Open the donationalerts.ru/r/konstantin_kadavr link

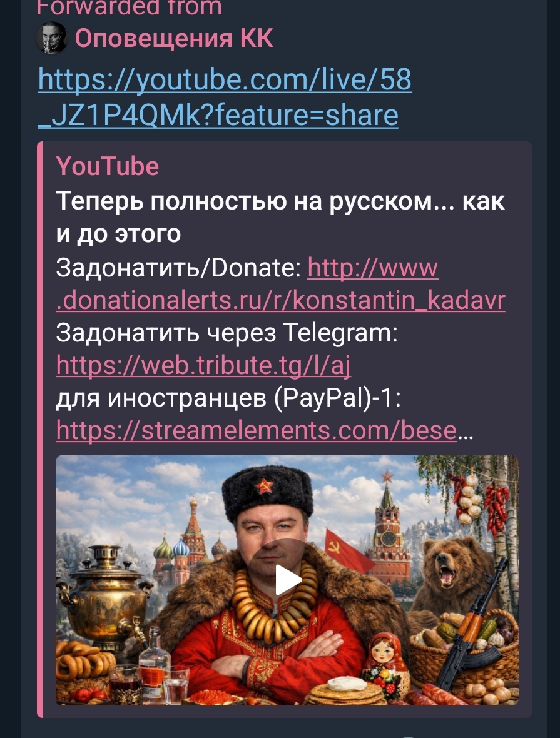click(281, 300)
